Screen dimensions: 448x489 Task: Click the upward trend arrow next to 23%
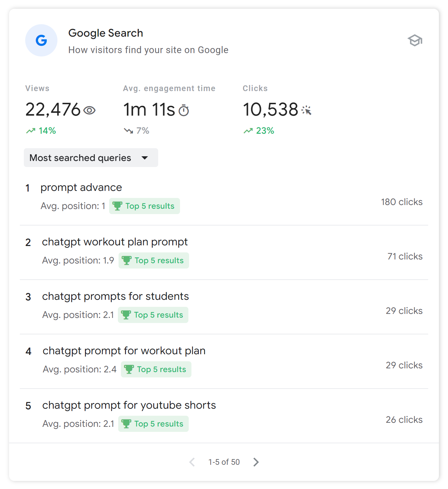click(248, 131)
